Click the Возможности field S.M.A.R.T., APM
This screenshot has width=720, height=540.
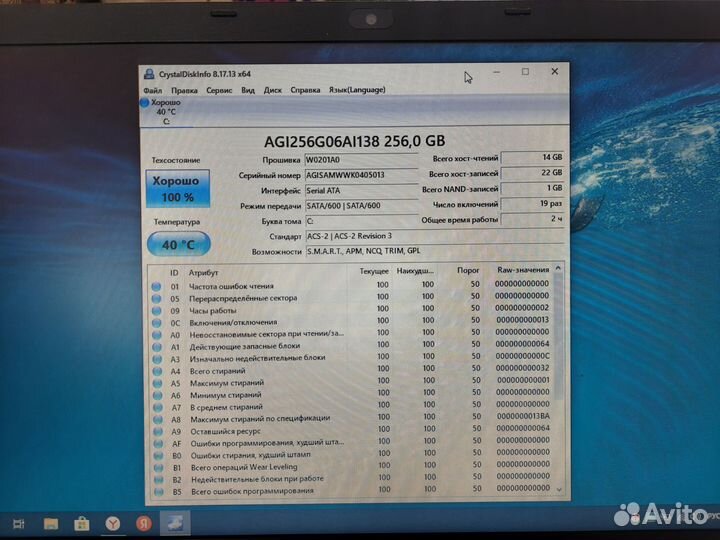434,251
